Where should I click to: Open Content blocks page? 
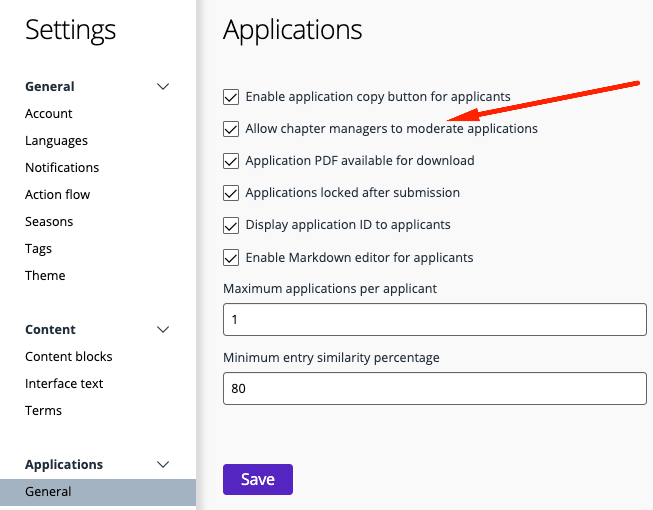tap(69, 357)
